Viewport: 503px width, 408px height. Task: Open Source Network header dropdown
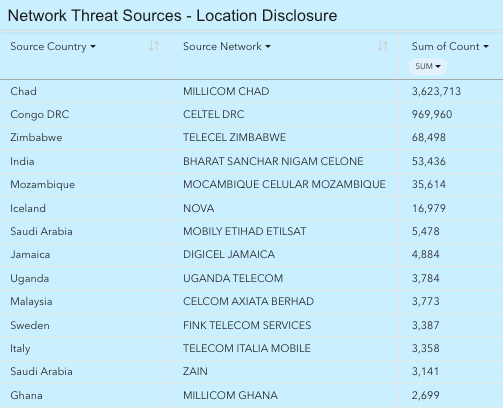(x=268, y=47)
